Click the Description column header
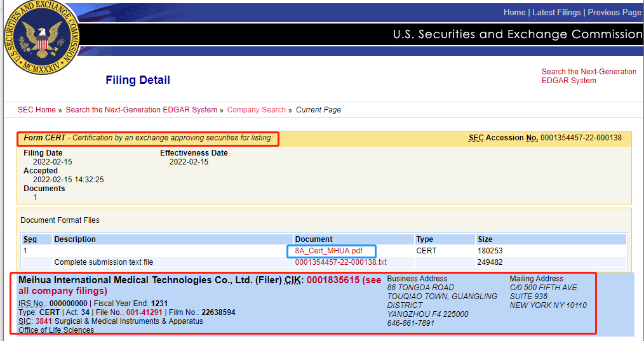 (x=75, y=239)
